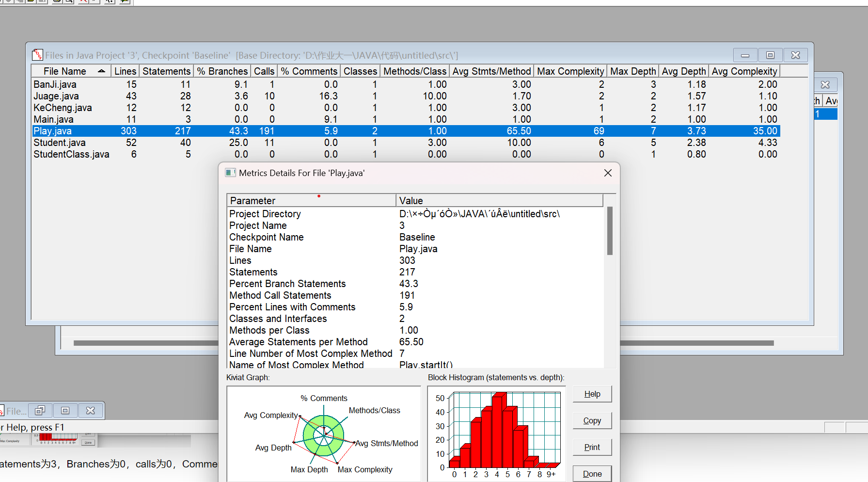Select BanJi.java in the file list

point(55,84)
